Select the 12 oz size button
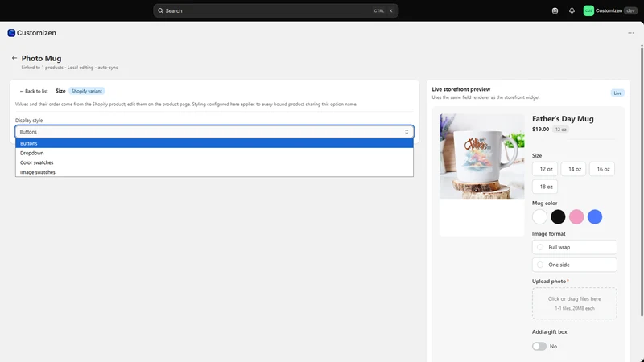Image resolution: width=644 pixels, height=362 pixels. pyautogui.click(x=546, y=169)
